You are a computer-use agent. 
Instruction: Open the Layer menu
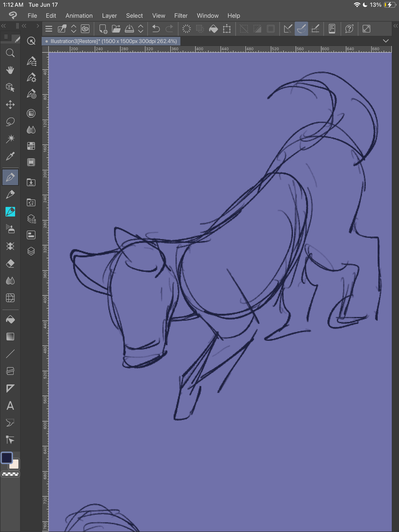109,16
